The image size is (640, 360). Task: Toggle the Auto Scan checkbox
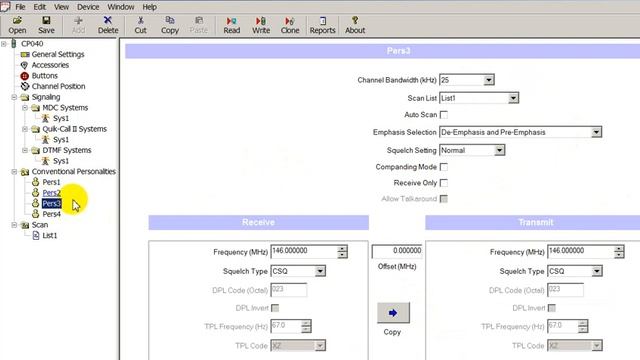(x=444, y=115)
